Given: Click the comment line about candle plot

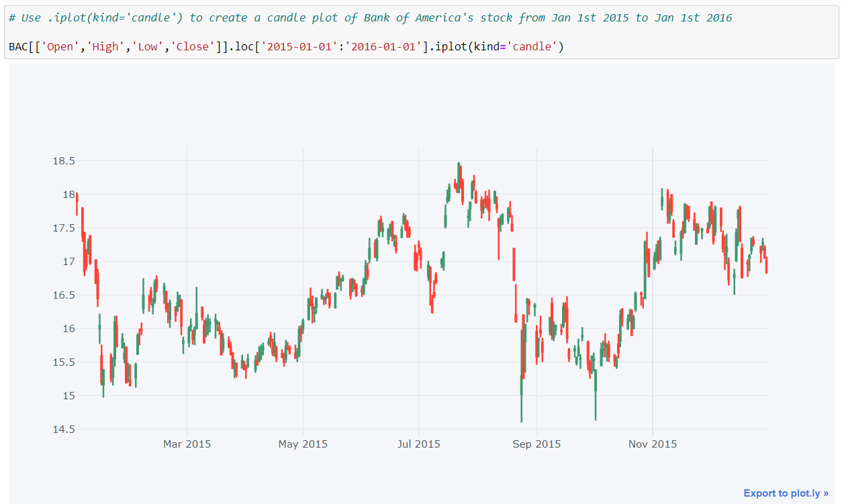Looking at the screenshot, I should click(371, 17).
